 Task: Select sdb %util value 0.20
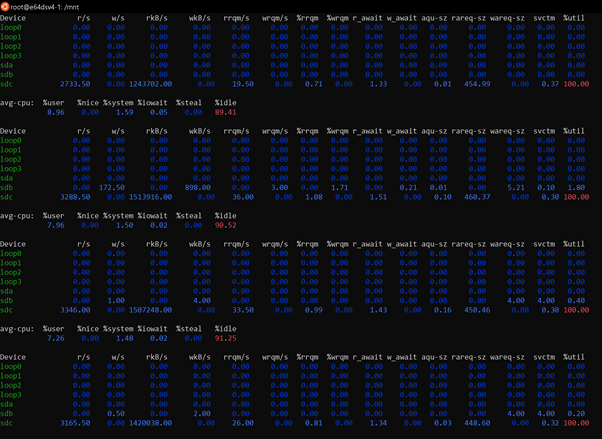[576, 414]
